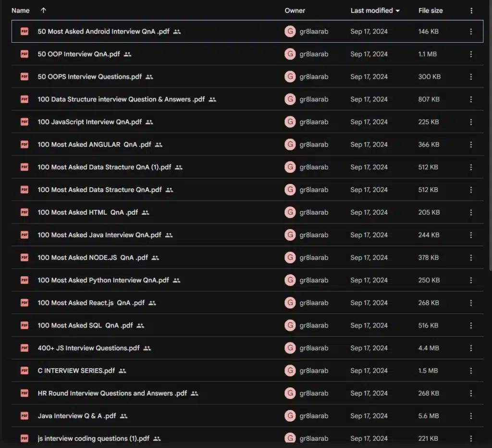Click the Owner column header

pyautogui.click(x=295, y=11)
